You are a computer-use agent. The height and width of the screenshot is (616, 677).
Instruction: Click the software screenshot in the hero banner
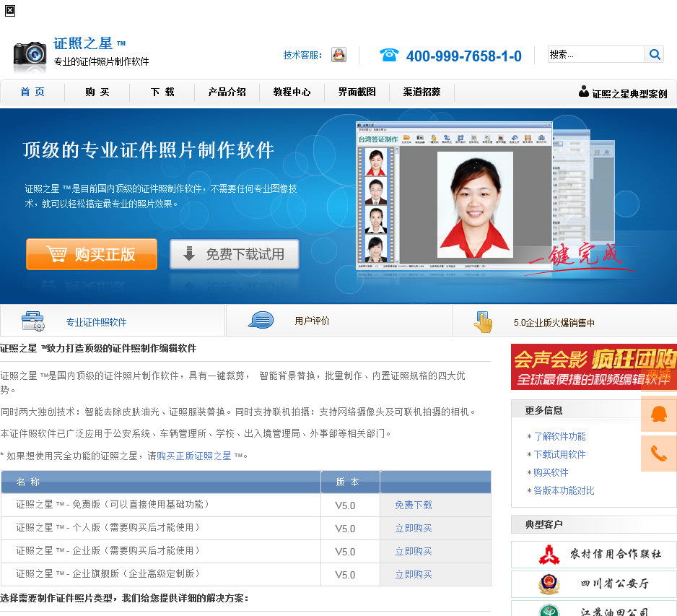pos(454,196)
